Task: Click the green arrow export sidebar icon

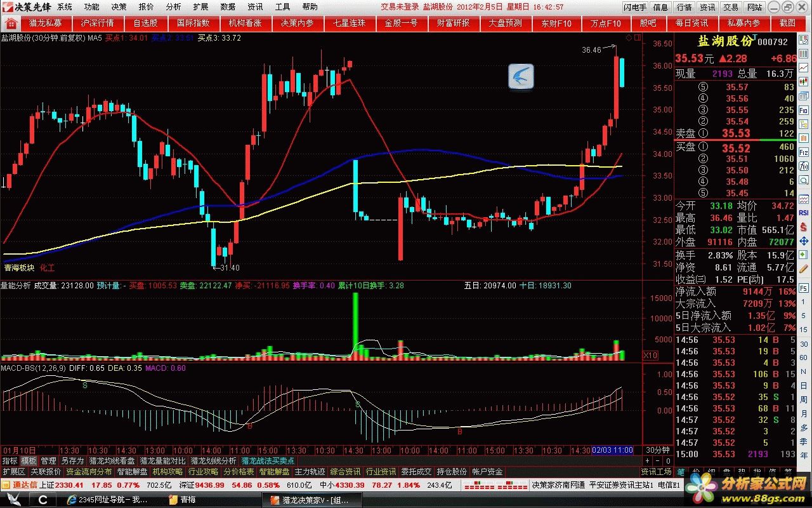Action: click(x=804, y=254)
